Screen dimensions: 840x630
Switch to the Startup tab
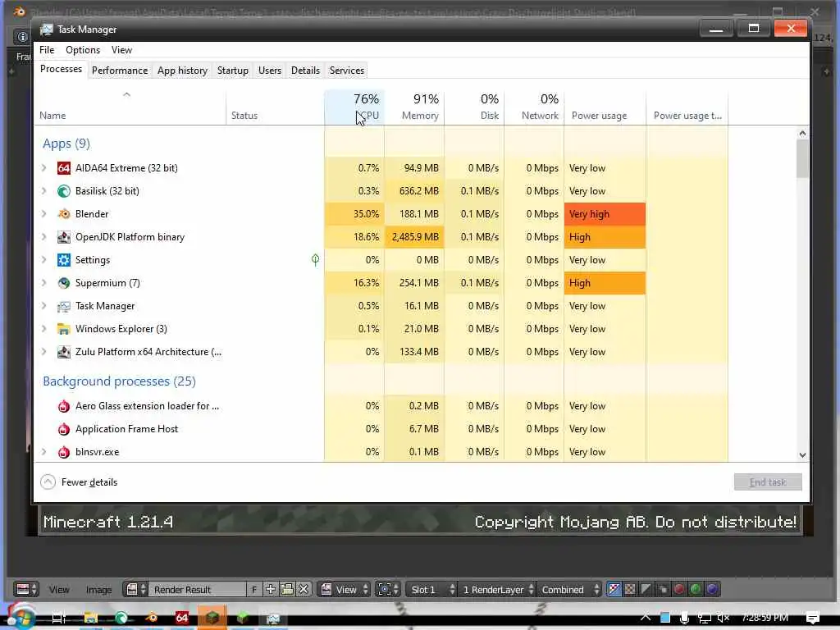coord(232,71)
